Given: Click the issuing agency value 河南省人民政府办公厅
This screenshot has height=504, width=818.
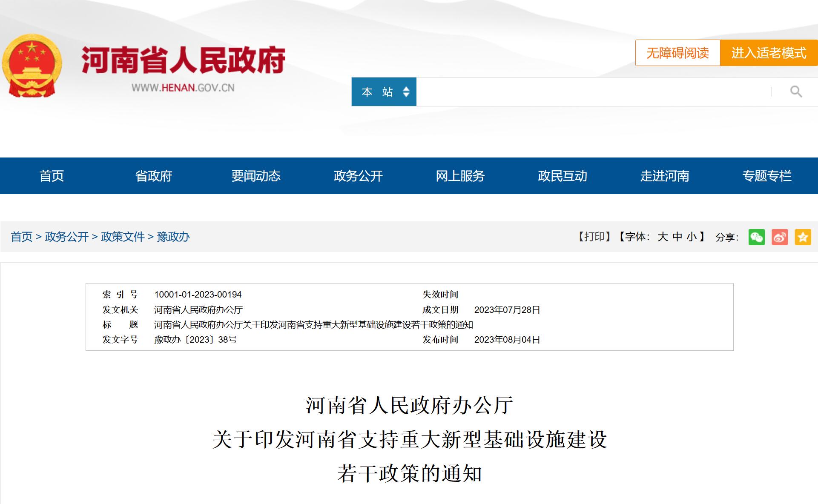Looking at the screenshot, I should (x=198, y=310).
